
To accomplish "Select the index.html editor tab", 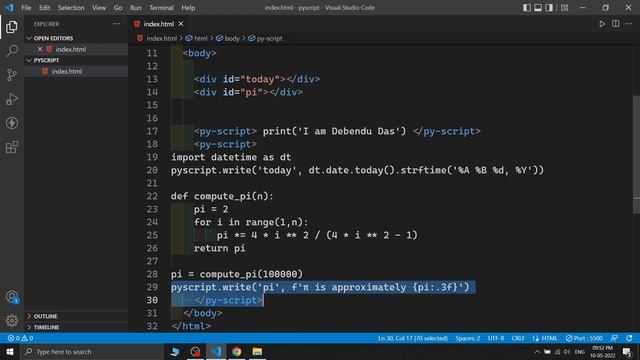I will click(x=159, y=24).
